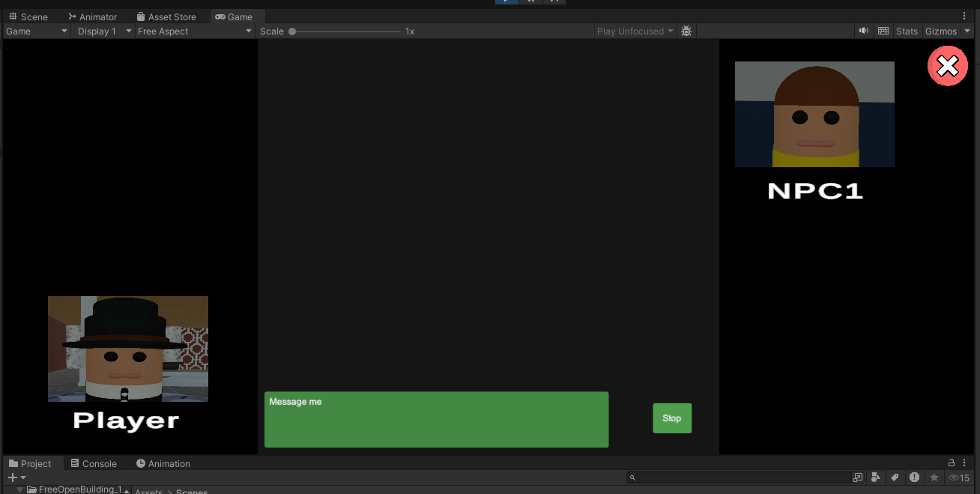Image resolution: width=980 pixels, height=494 pixels.
Task: Click the Player portrait thumbnail
Action: [128, 349]
